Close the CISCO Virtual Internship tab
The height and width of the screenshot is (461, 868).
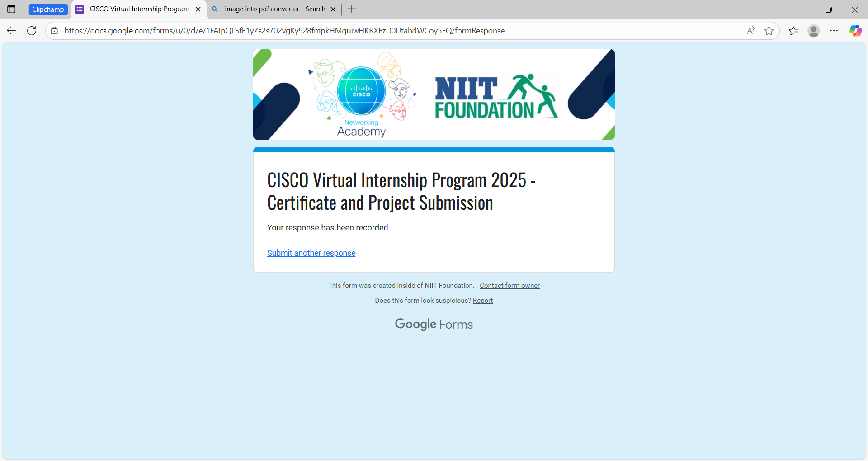tap(198, 9)
